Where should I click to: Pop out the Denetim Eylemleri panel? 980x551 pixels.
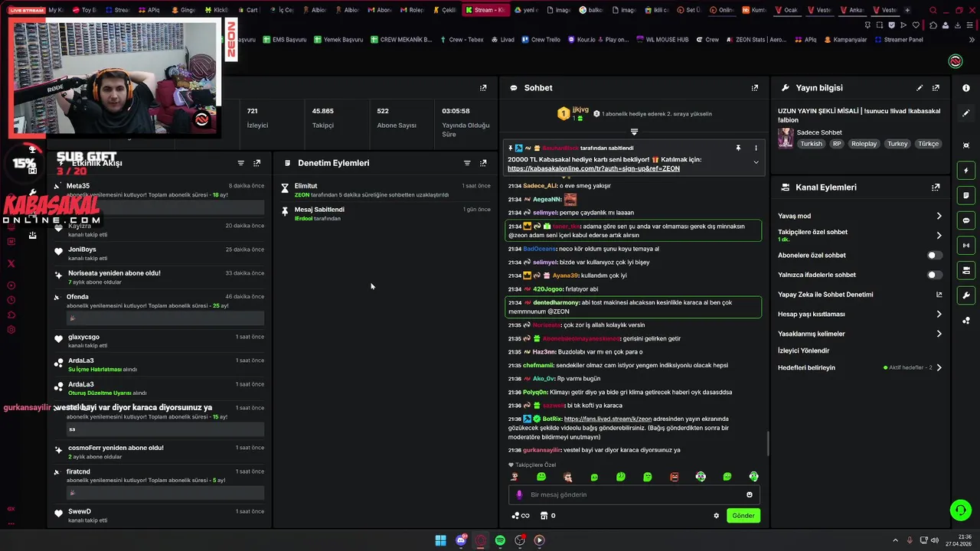[483, 163]
